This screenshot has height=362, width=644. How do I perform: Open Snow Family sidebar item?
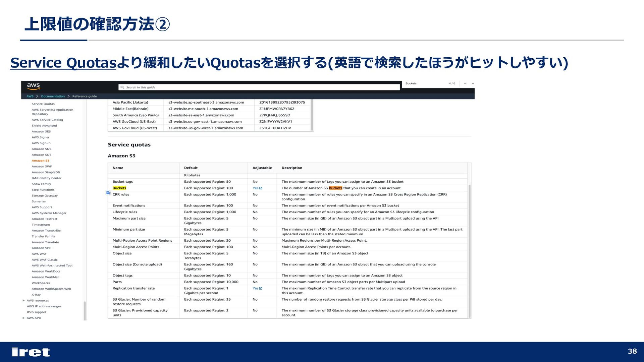tap(41, 184)
